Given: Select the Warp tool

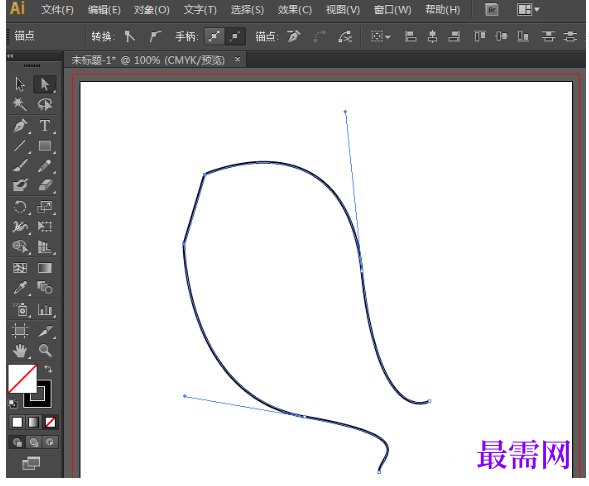Looking at the screenshot, I should tap(20, 226).
